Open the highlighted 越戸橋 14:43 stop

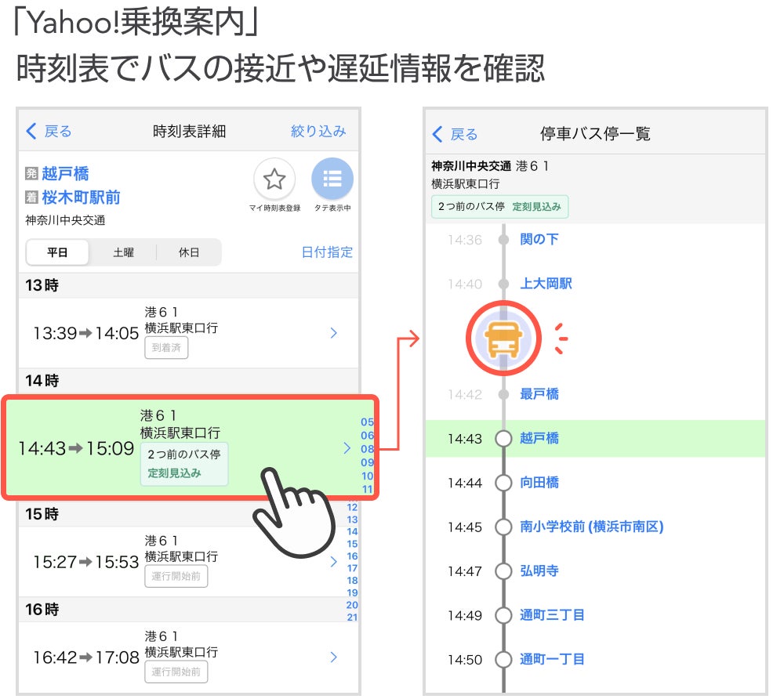pyautogui.click(x=595, y=438)
